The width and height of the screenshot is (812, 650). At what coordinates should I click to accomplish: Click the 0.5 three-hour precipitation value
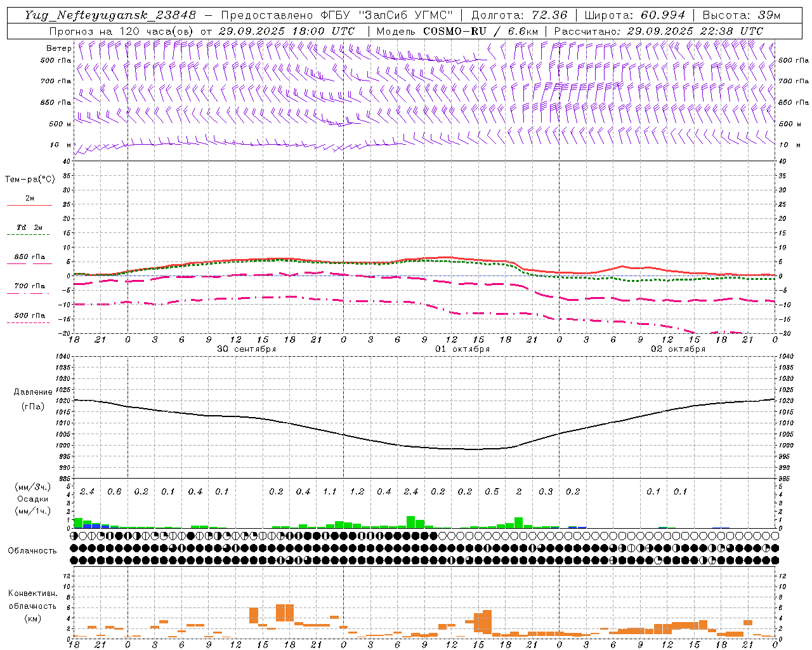pyautogui.click(x=492, y=491)
